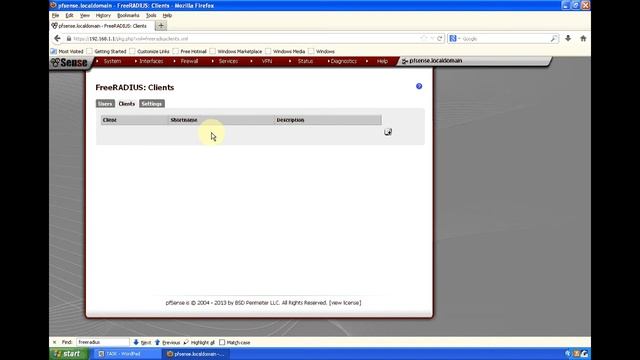Open the VPN menu

(x=267, y=61)
